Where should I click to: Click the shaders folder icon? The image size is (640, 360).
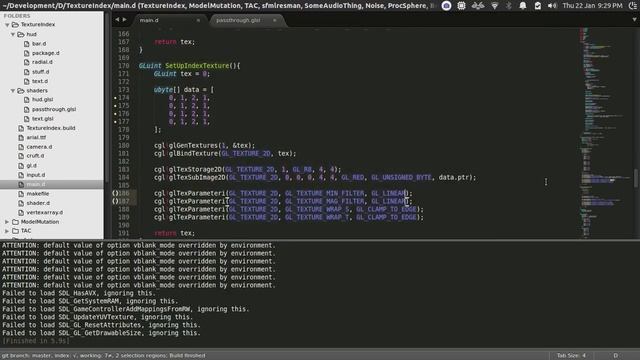coord(21,91)
